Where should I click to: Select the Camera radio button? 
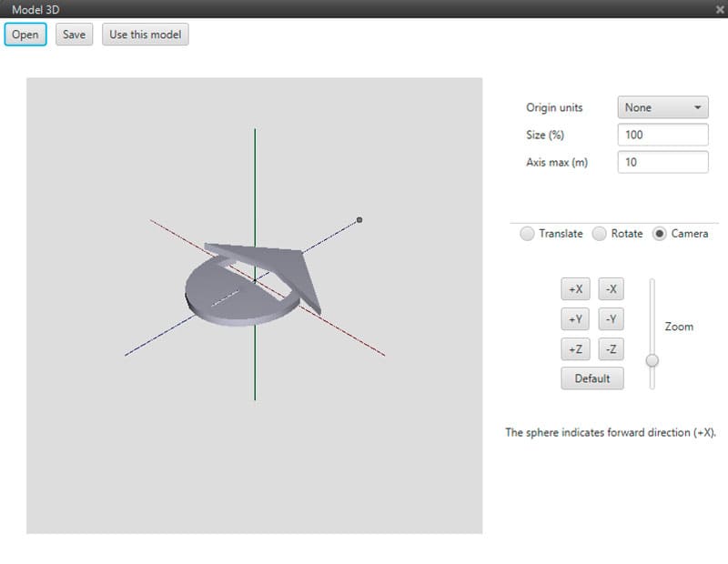(x=659, y=234)
